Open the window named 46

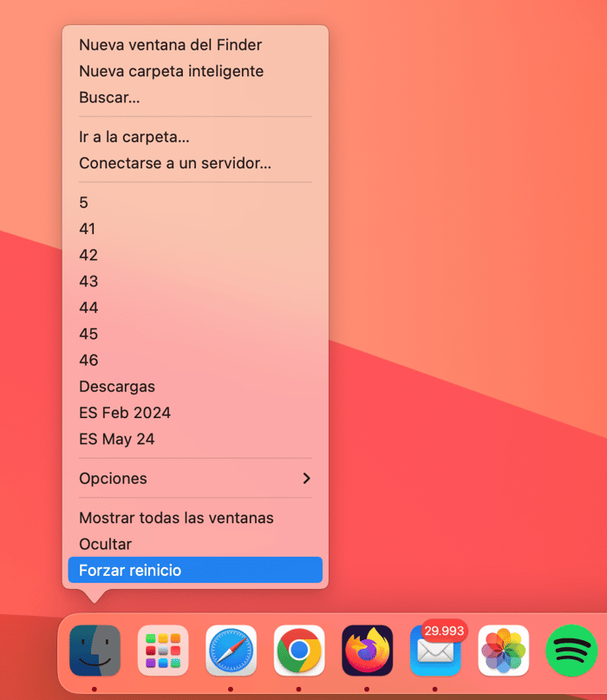tap(195, 360)
